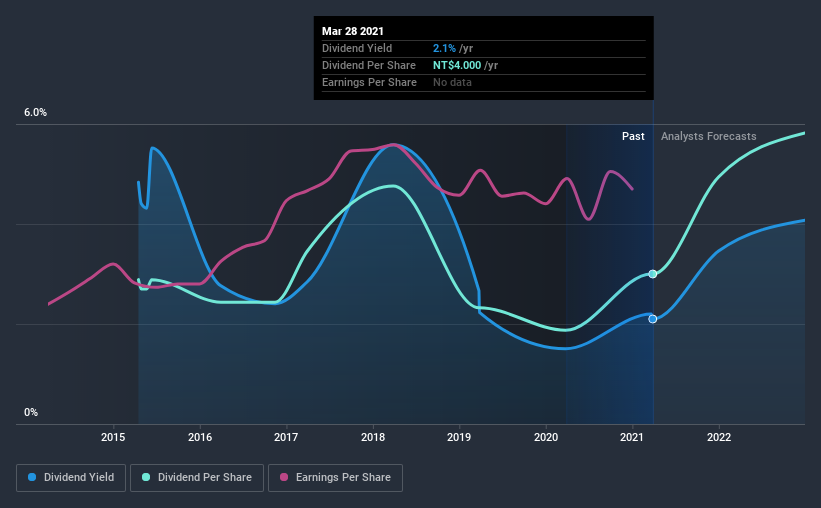Toggle the Earnings Per Share legend button
Viewport: 821px width, 508px height.
click(x=335, y=478)
